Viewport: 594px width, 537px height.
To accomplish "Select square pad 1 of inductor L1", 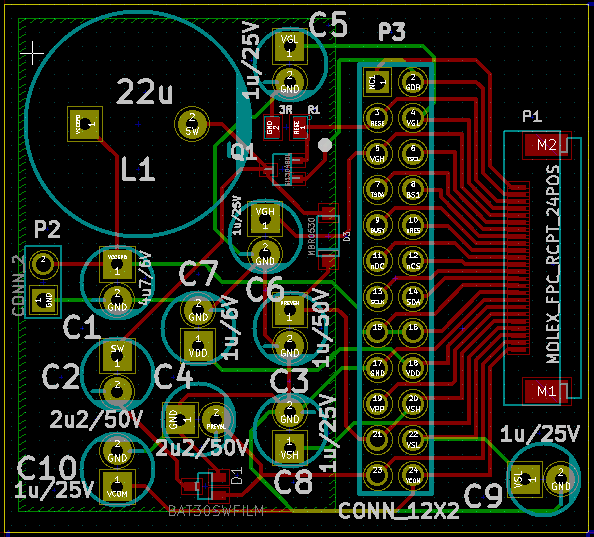I will point(85,124).
